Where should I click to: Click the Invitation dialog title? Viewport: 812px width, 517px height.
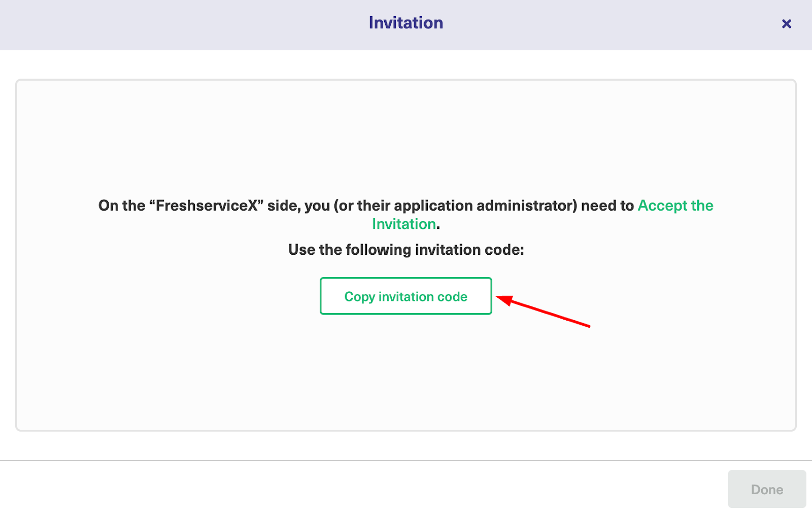(405, 23)
